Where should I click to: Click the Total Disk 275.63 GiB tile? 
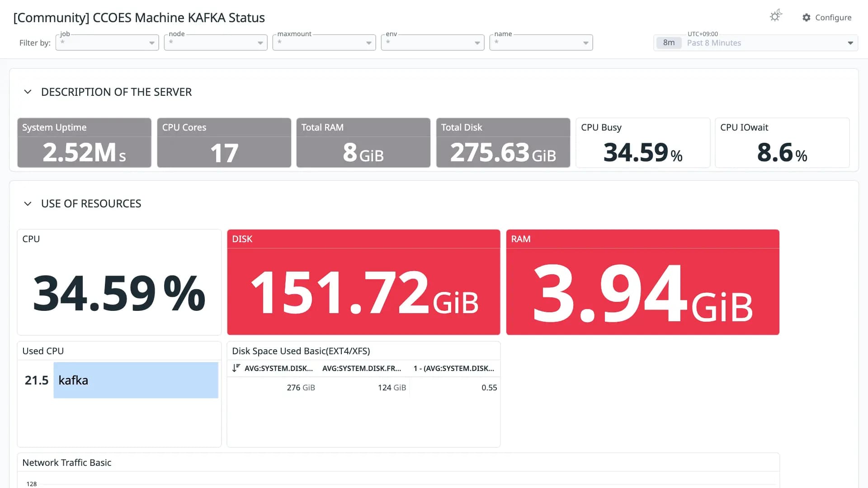click(503, 143)
